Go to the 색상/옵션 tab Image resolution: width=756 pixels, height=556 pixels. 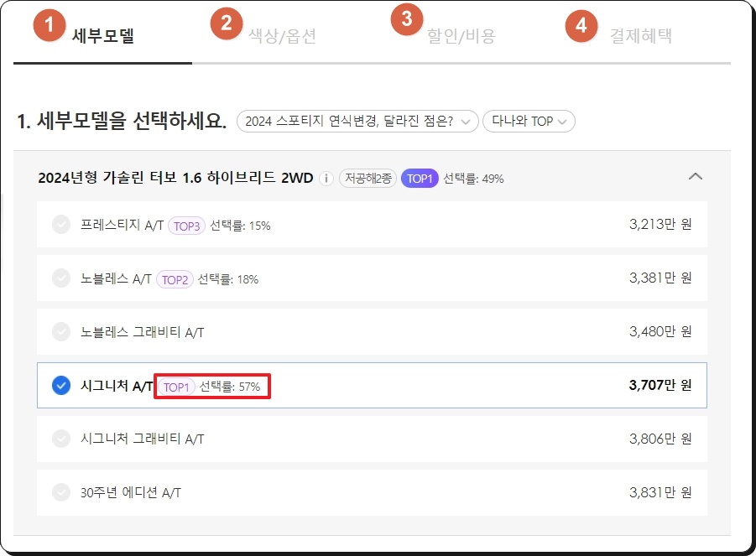coord(282,36)
